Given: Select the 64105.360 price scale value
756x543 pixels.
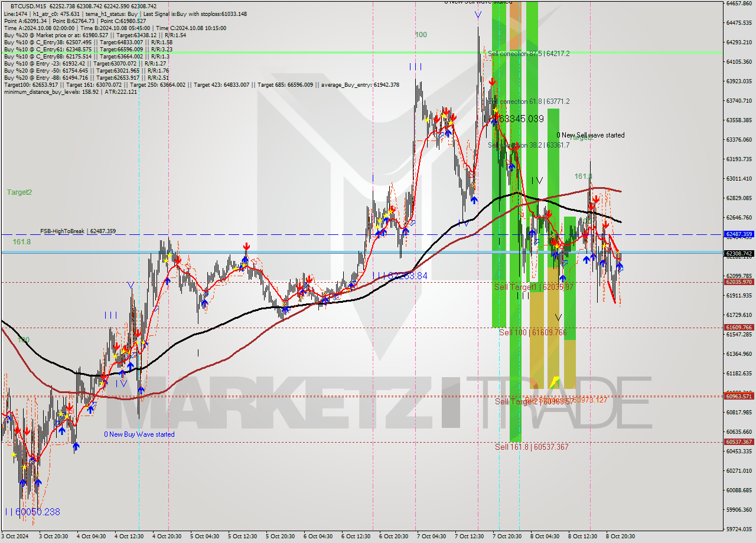Looking at the screenshot, I should pyautogui.click(x=739, y=61).
